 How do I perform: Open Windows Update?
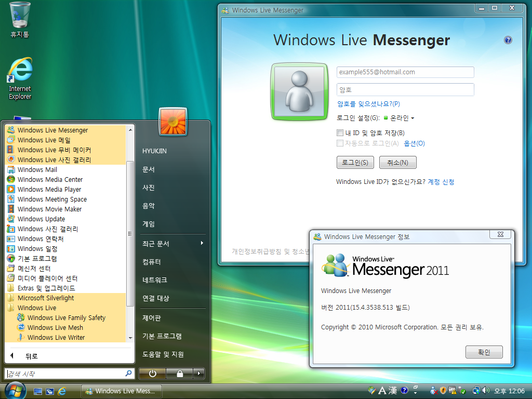pos(65,219)
